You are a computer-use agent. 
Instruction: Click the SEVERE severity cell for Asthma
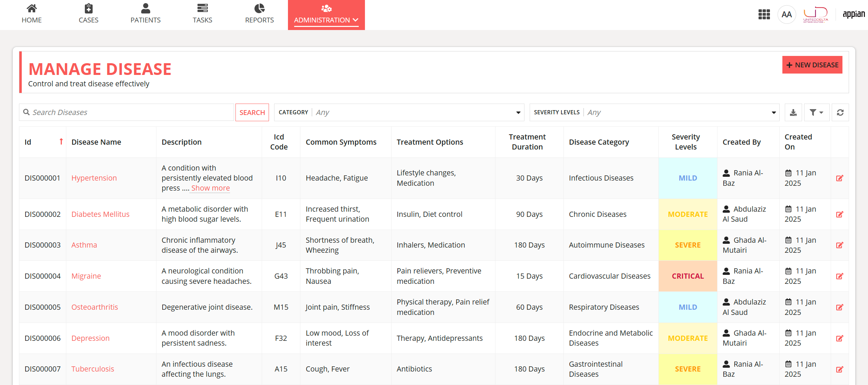[x=688, y=245]
